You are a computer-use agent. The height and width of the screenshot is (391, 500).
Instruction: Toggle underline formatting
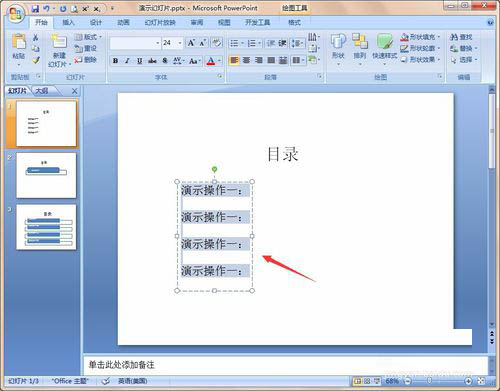pos(140,61)
